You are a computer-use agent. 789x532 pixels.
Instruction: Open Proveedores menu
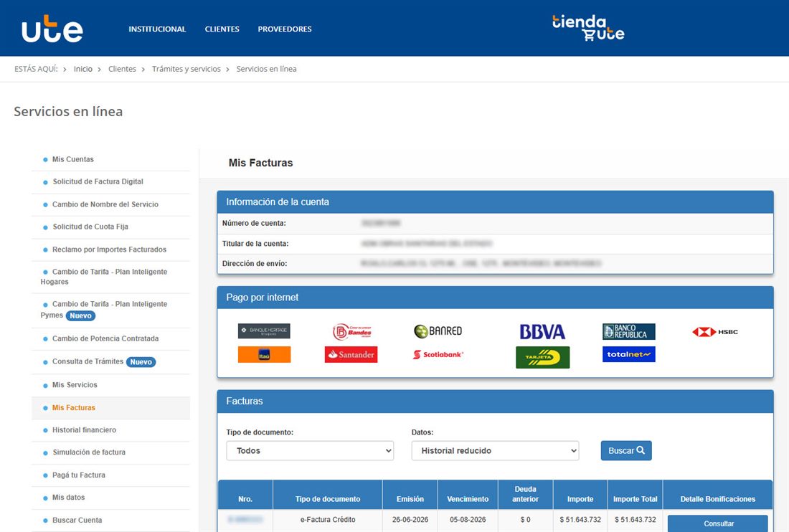[285, 29]
